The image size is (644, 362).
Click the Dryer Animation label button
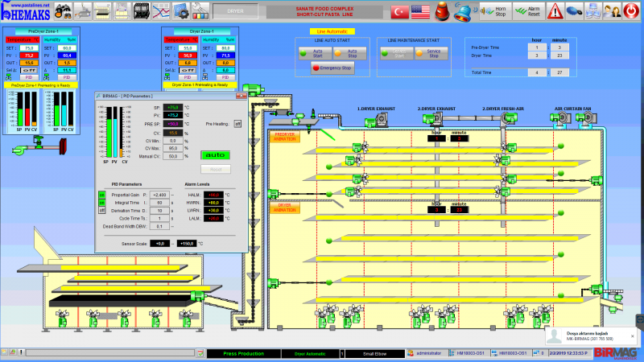click(x=285, y=208)
